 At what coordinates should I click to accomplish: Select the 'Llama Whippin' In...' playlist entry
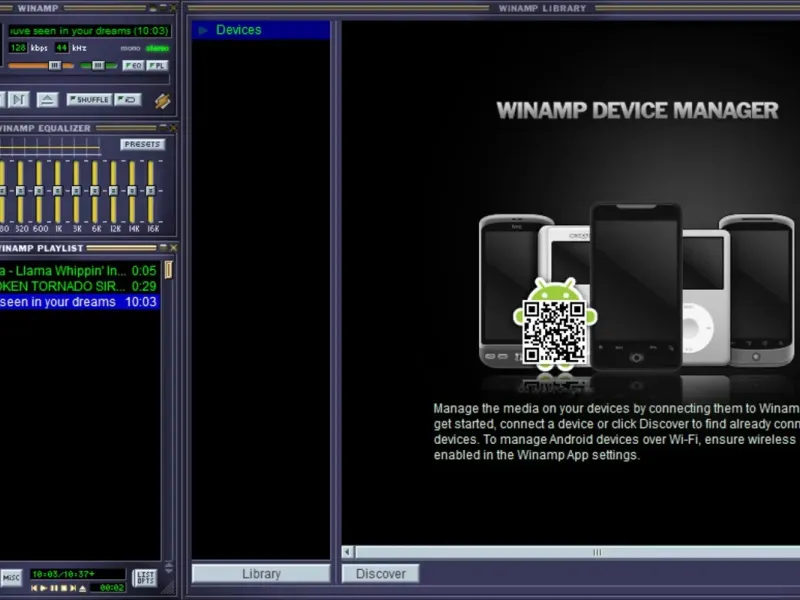(x=80, y=270)
